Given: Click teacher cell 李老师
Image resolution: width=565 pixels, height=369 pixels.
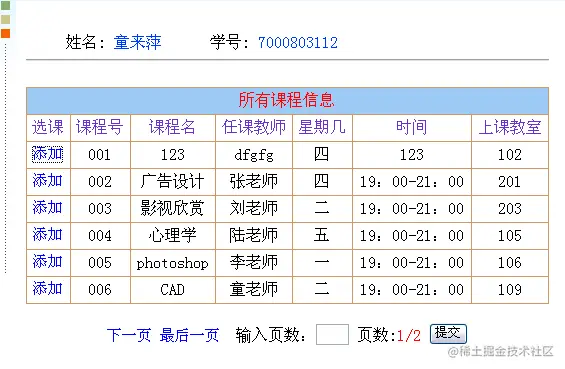Looking at the screenshot, I should 254,262.
